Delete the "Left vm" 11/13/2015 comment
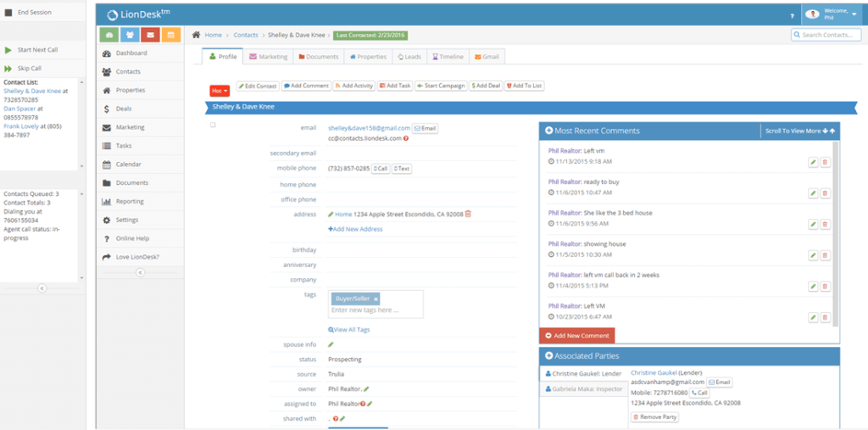Screen dimensions: 868x430 coord(825,162)
